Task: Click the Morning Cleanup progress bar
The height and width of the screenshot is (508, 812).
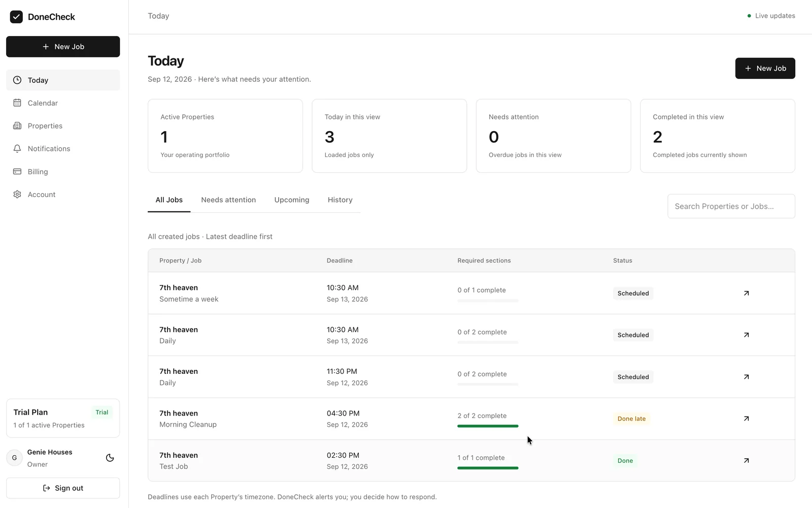Action: tap(488, 426)
